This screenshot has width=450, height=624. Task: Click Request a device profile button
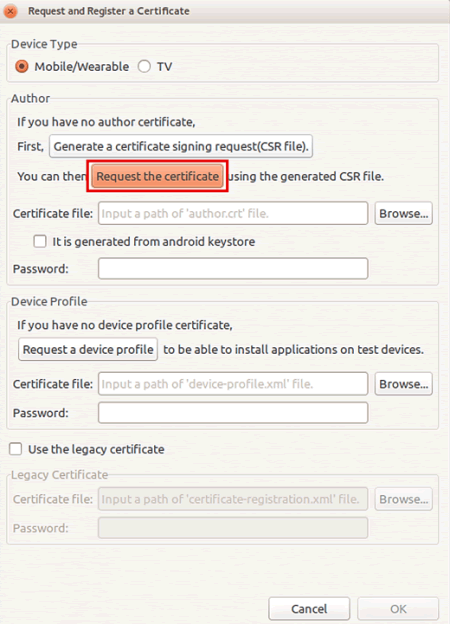point(88,349)
